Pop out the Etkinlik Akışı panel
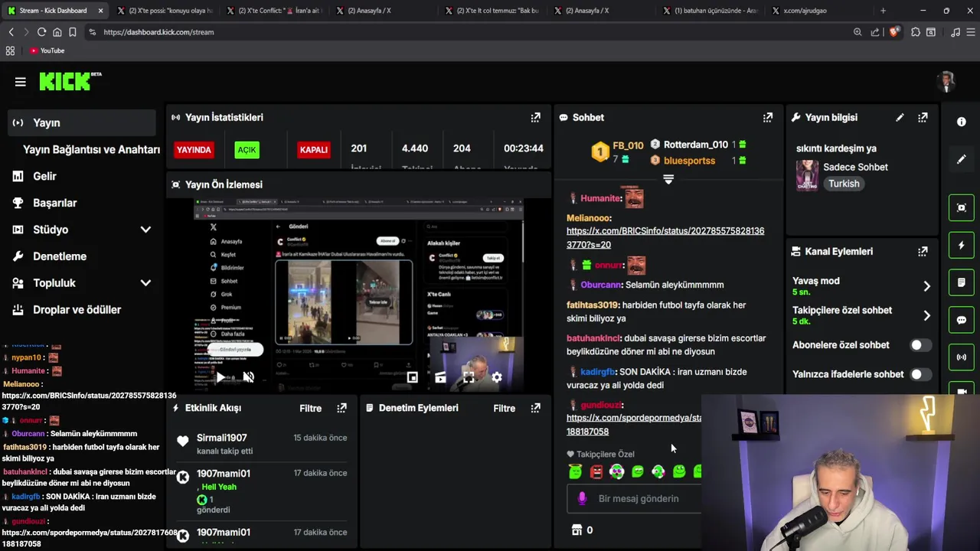Image resolution: width=980 pixels, height=551 pixels. coord(342,408)
